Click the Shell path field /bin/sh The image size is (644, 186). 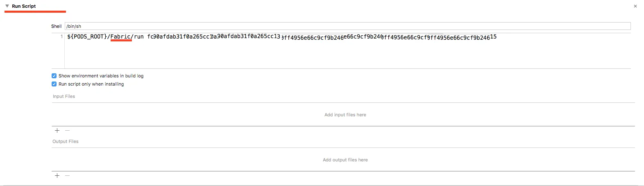(x=347, y=26)
